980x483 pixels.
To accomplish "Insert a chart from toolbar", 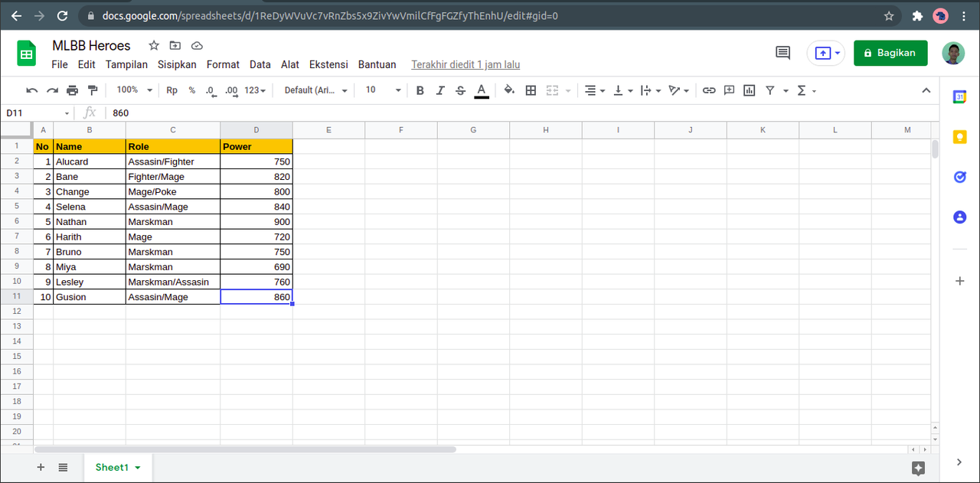I will (750, 90).
